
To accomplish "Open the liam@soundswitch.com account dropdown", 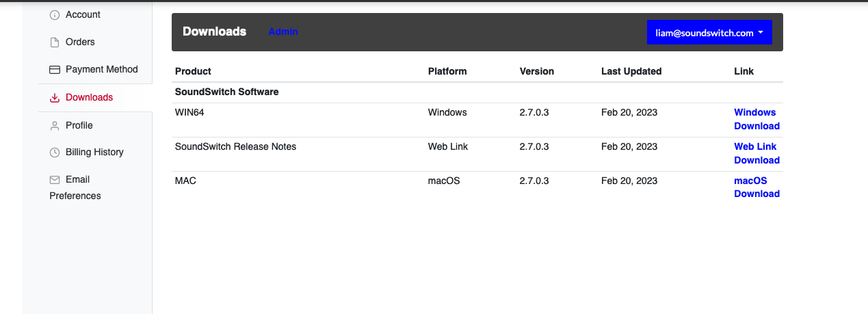I will (709, 32).
